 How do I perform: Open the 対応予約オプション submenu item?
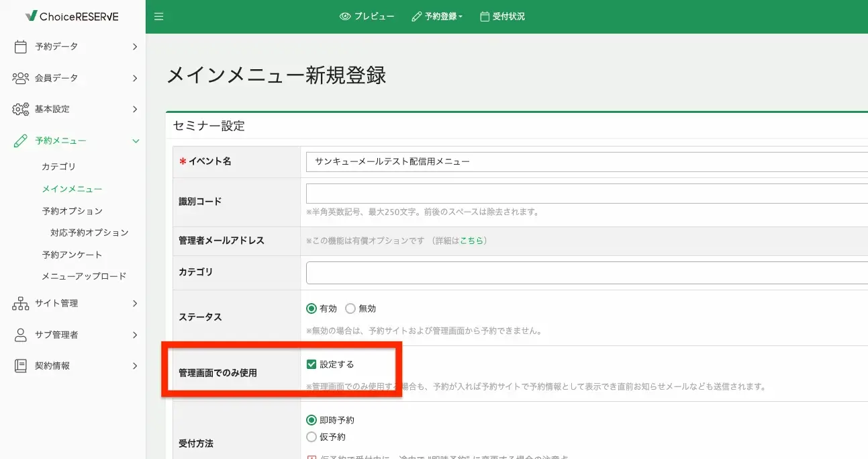point(89,233)
